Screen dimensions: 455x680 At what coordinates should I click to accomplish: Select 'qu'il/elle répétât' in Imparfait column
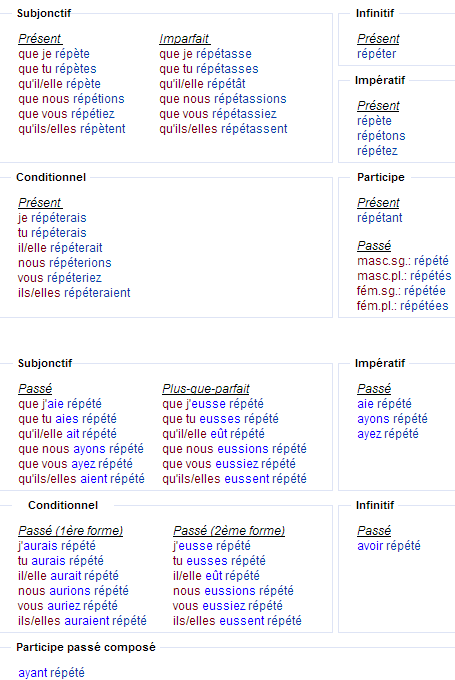point(202,84)
